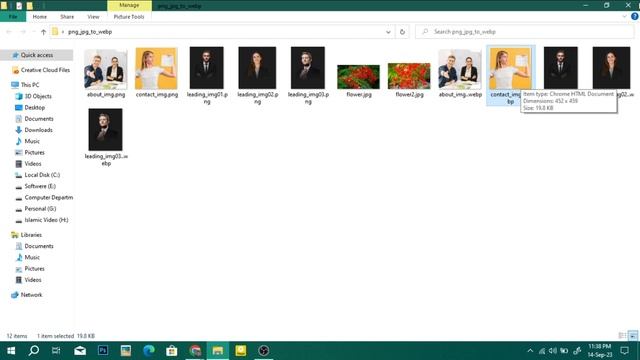Show hidden system tray icons

coord(530,351)
